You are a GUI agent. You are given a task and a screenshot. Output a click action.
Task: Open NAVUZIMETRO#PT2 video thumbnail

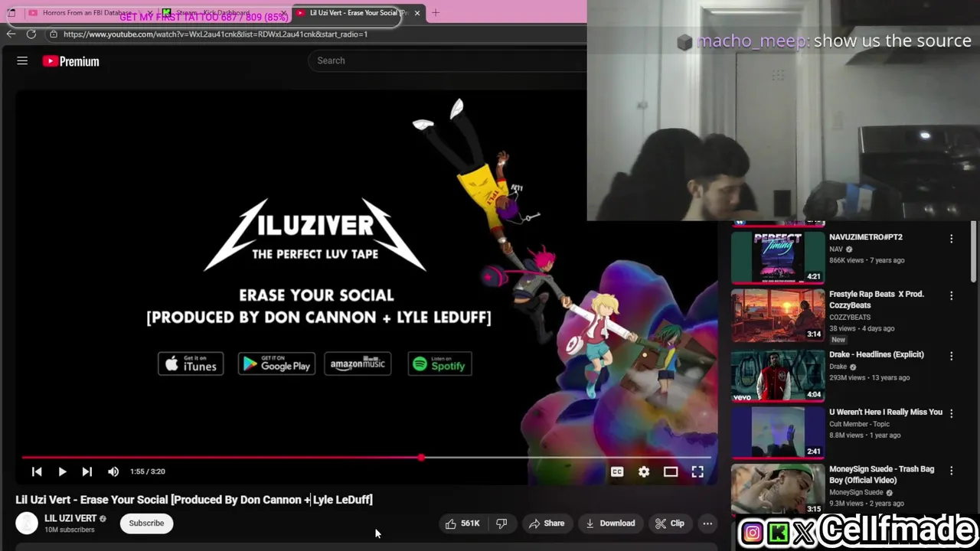point(778,257)
